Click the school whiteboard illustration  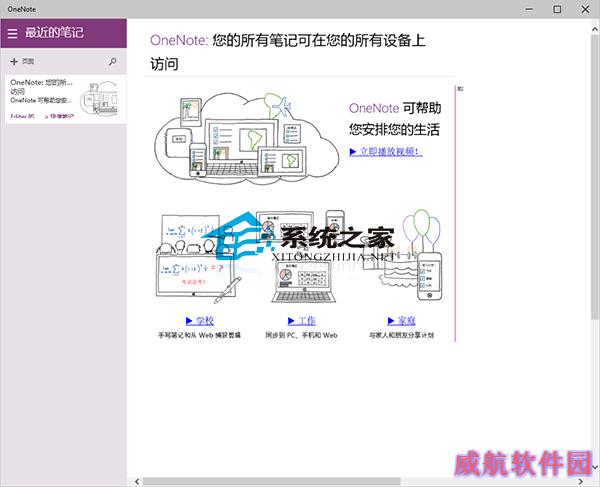(199, 259)
